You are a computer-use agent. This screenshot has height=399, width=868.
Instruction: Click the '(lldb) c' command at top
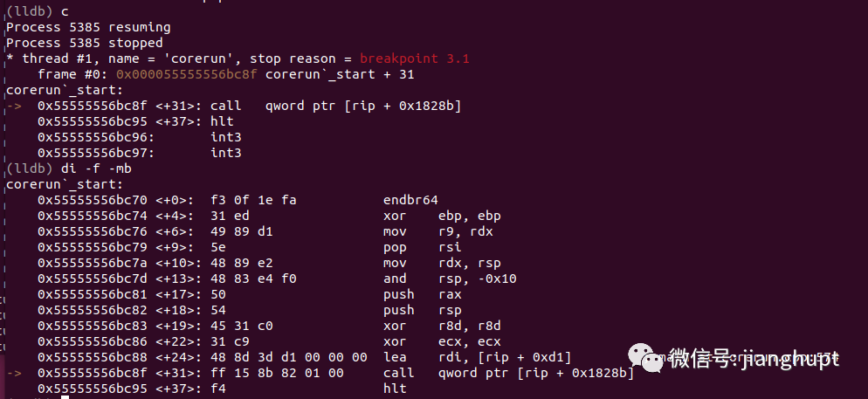[38, 11]
